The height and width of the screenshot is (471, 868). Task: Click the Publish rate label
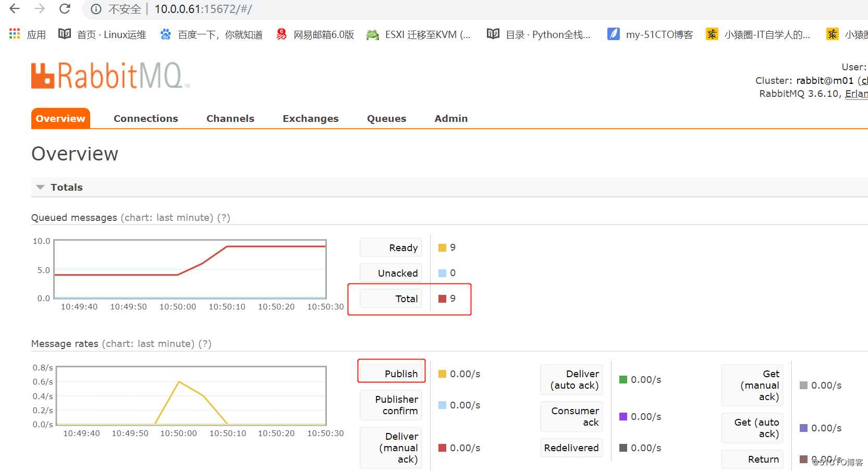pos(391,374)
